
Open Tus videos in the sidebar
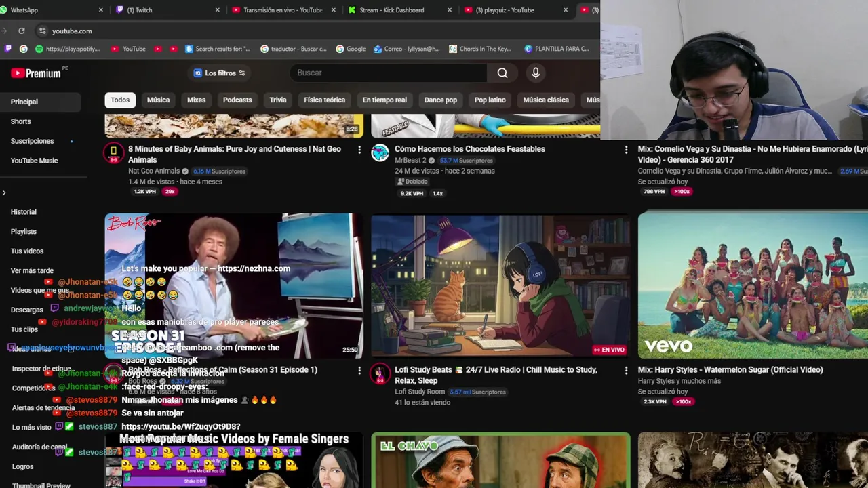click(27, 251)
